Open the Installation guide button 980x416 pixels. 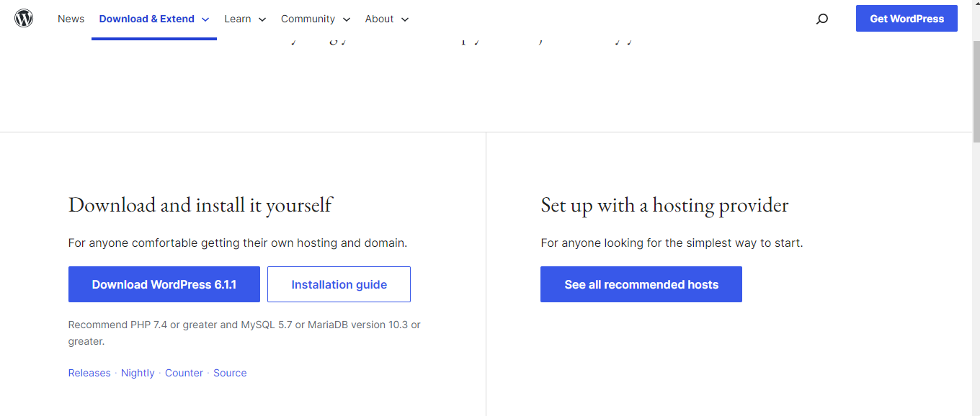tap(339, 284)
